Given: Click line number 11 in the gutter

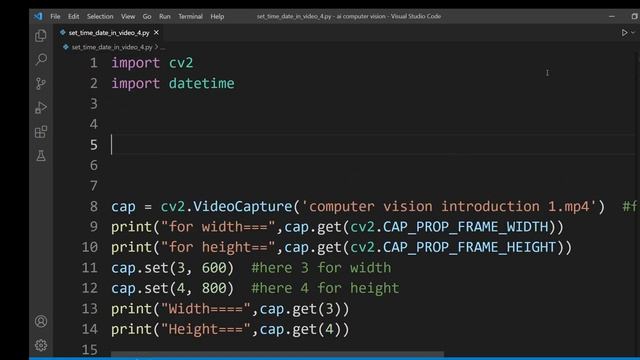Looking at the screenshot, I should (90, 268).
